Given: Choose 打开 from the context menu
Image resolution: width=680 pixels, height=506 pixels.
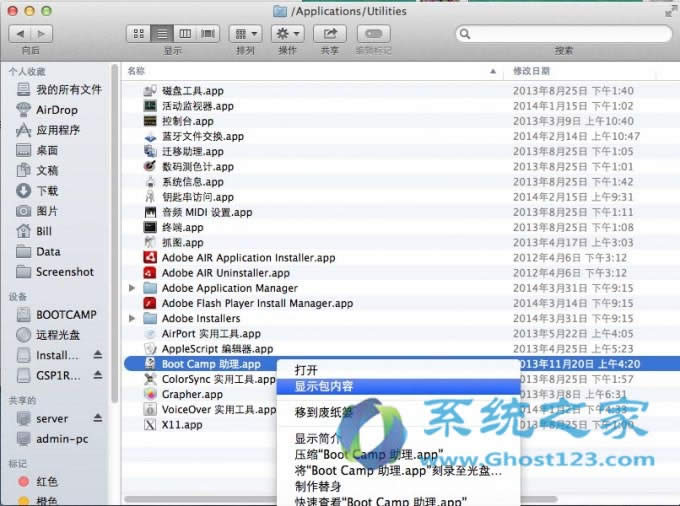Looking at the screenshot, I should click(306, 370).
